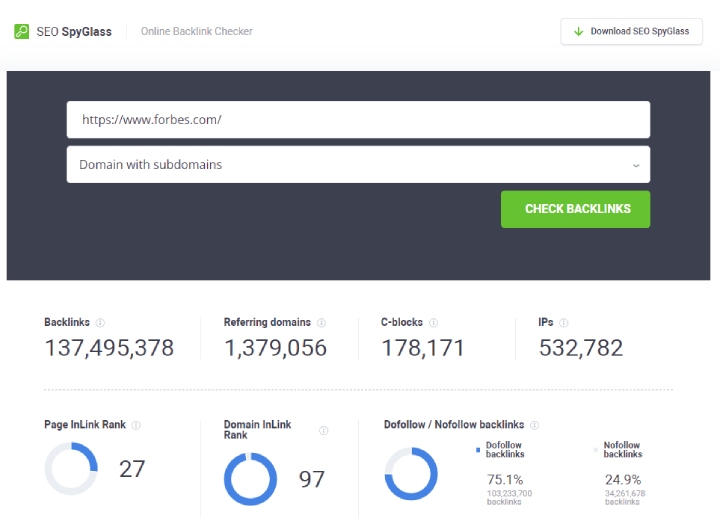The image size is (720, 521).
Task: Click the 178,171 C-blocks value
Action: tap(423, 347)
